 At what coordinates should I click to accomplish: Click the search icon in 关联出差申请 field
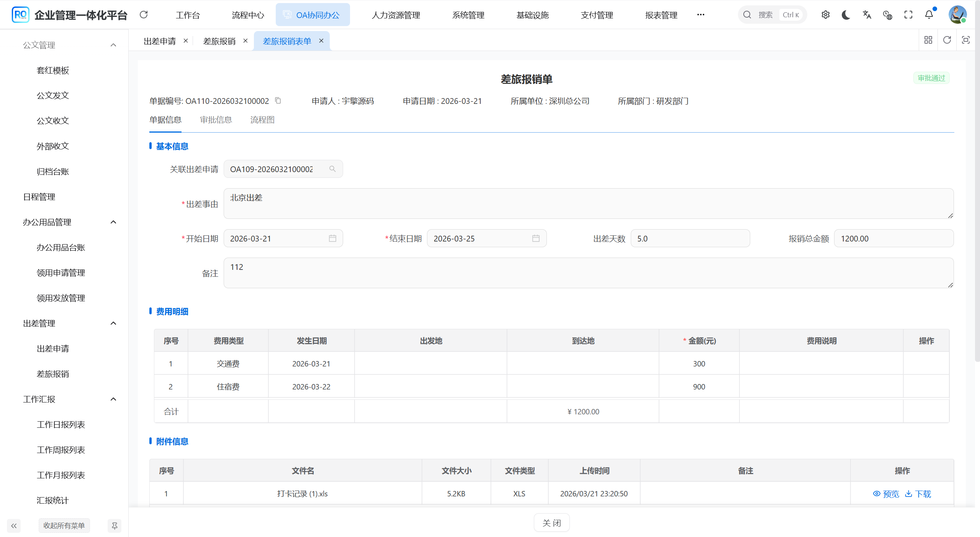coord(332,169)
